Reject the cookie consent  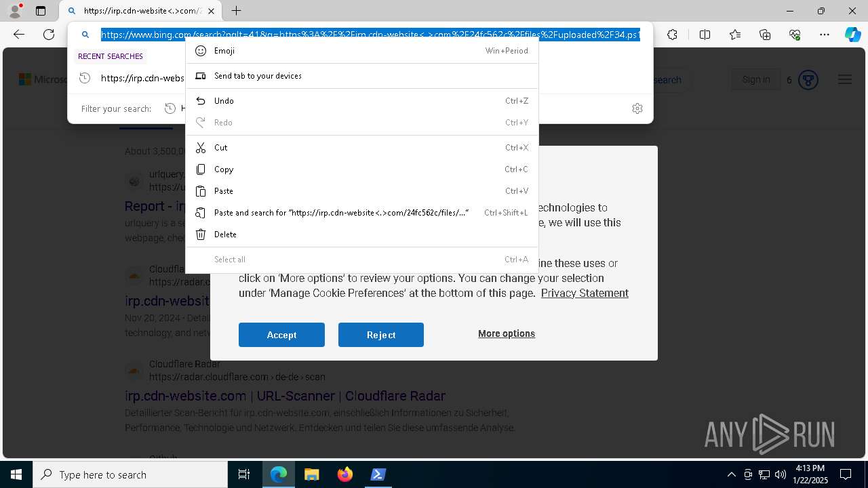[x=381, y=335]
